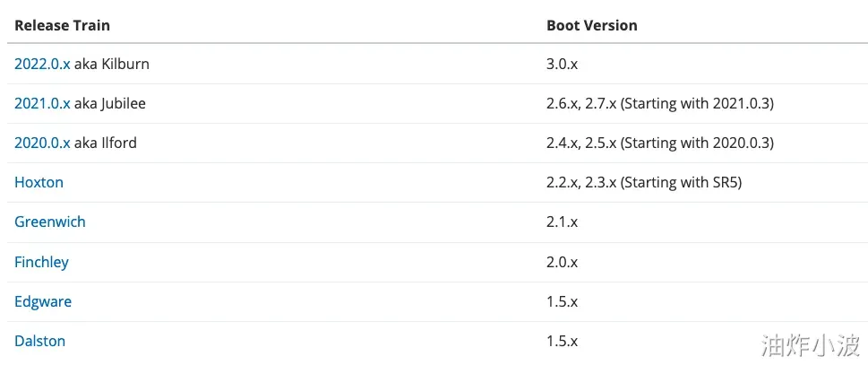Open the 2021.0.x release train link
The width and height of the screenshot is (868, 365).
pos(42,104)
